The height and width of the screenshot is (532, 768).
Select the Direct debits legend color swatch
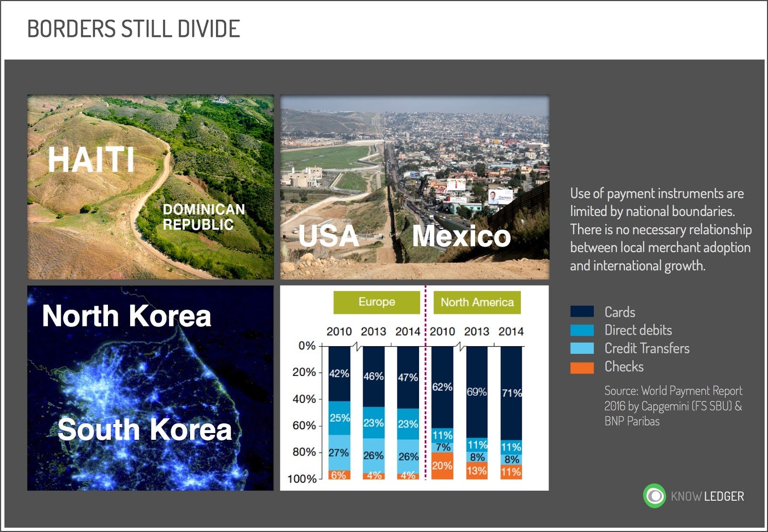(x=582, y=330)
